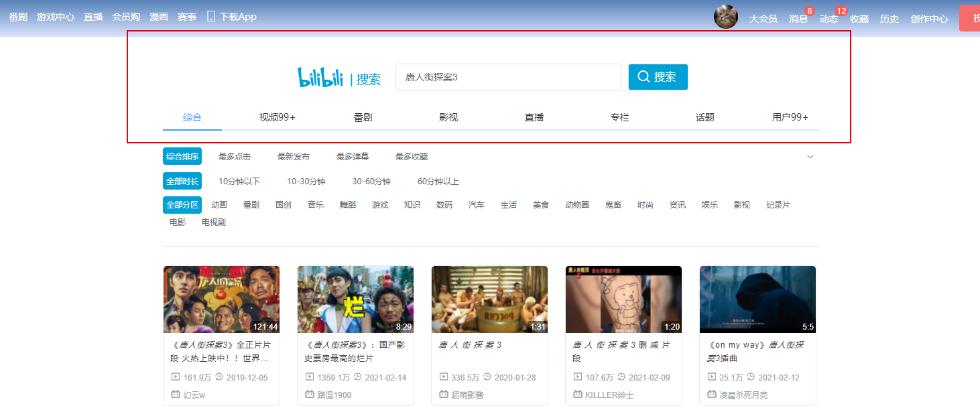Sort results by 最多收藏
This screenshot has width=980, height=406.
pyautogui.click(x=412, y=156)
